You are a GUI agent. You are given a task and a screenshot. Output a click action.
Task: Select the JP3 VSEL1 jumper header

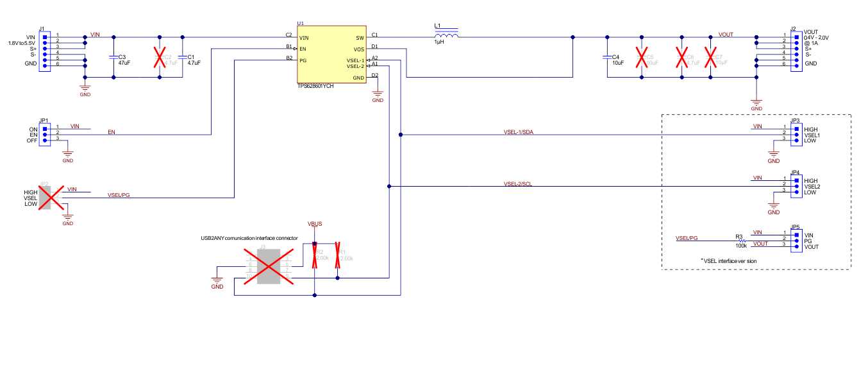point(796,134)
